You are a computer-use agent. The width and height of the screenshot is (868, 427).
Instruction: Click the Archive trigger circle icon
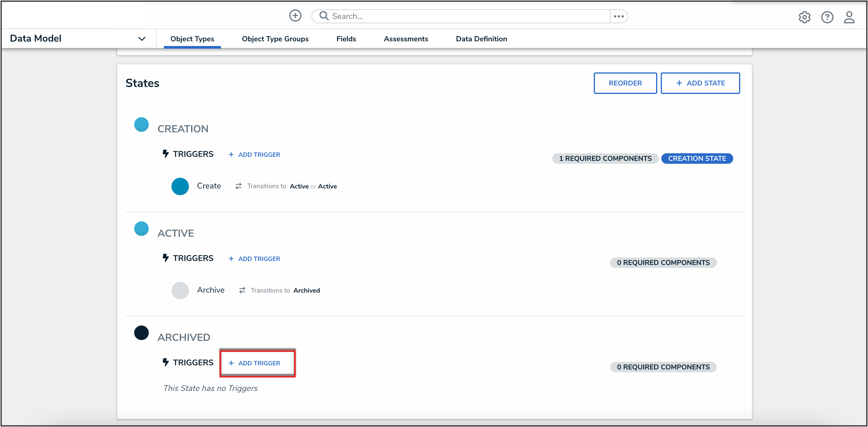(x=180, y=290)
